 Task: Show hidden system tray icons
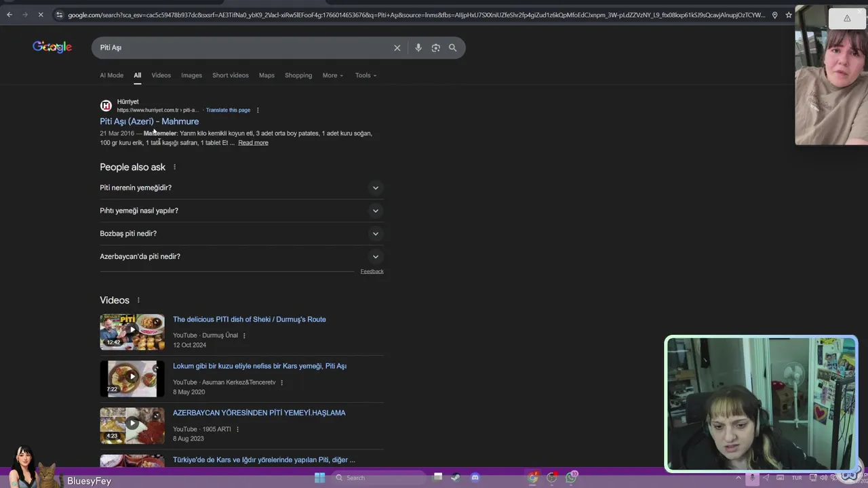coord(738,478)
